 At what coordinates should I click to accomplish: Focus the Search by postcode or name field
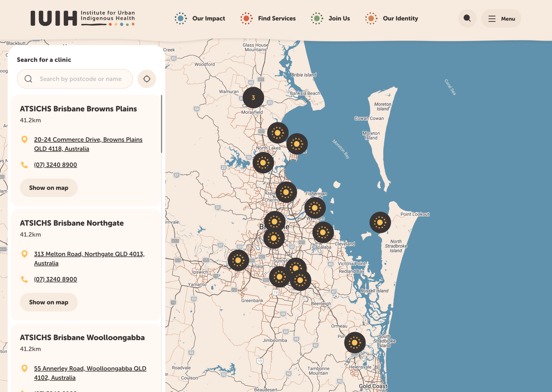coord(75,79)
